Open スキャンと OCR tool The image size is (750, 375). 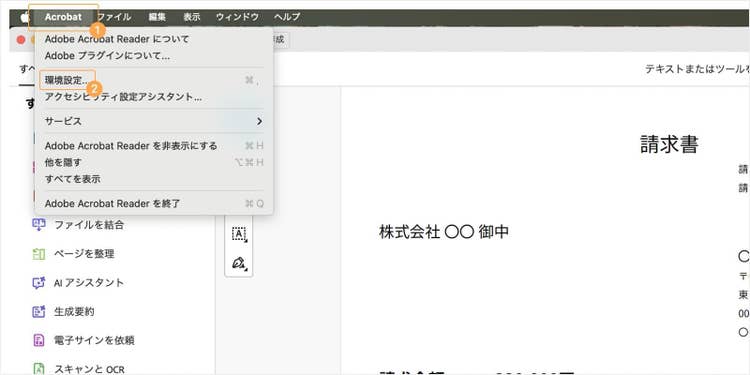pyautogui.click(x=89, y=369)
